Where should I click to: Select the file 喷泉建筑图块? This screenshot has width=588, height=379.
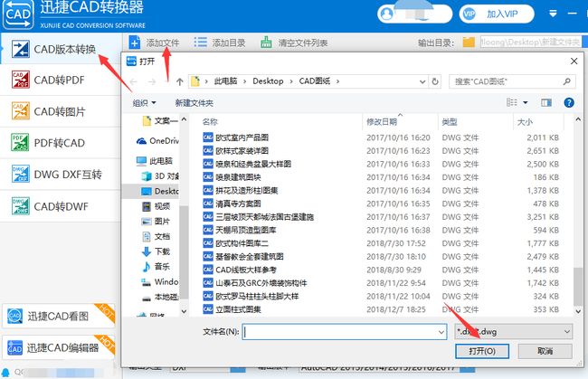pyautogui.click(x=232, y=177)
